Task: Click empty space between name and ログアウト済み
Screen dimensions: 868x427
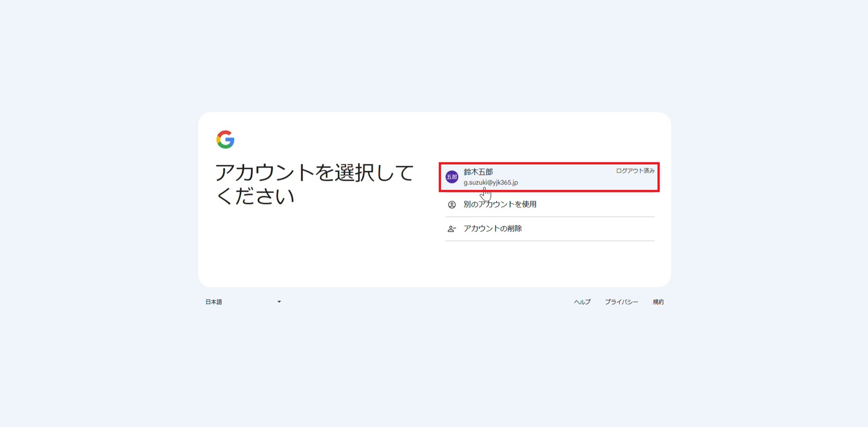Action: [x=556, y=176]
